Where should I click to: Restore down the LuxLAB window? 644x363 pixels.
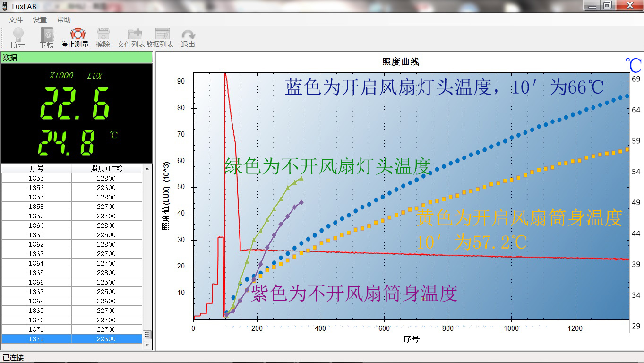click(608, 5)
